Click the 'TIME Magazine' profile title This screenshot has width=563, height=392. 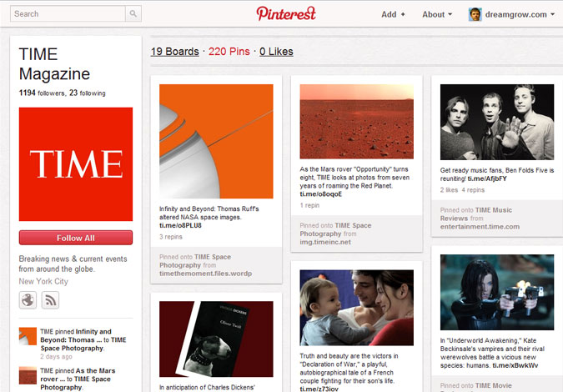(54, 64)
